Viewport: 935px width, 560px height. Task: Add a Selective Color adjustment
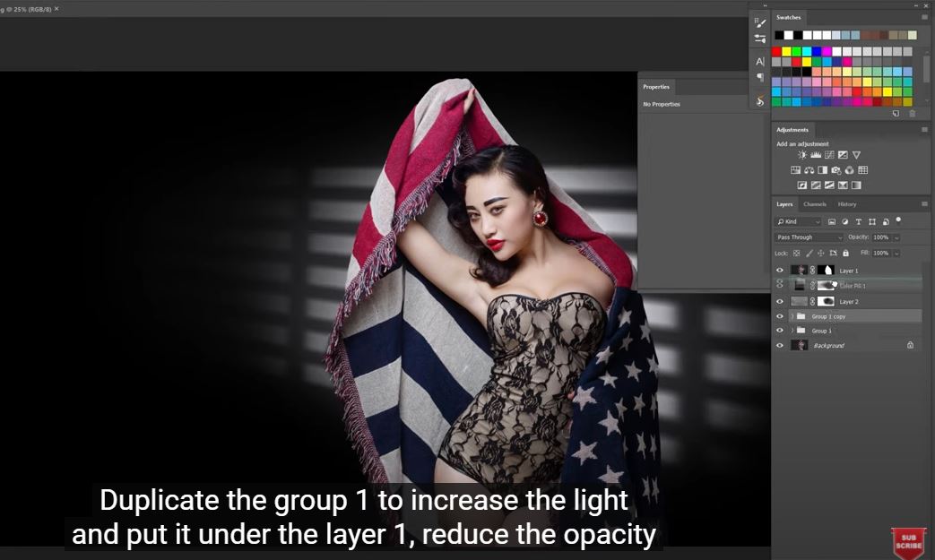click(x=843, y=185)
